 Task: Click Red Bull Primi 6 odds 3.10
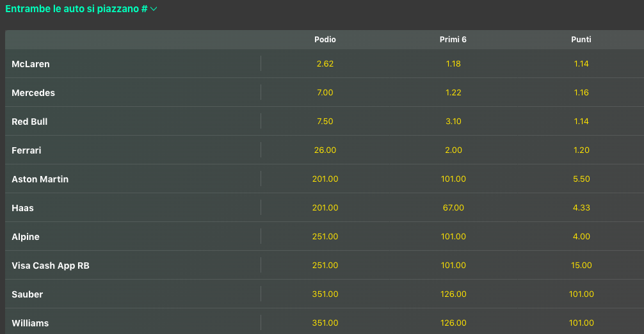click(x=453, y=122)
